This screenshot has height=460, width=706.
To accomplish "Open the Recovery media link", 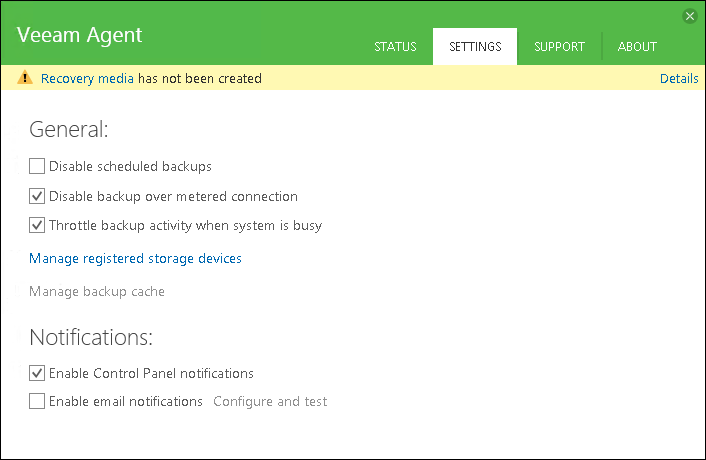I will 87,78.
